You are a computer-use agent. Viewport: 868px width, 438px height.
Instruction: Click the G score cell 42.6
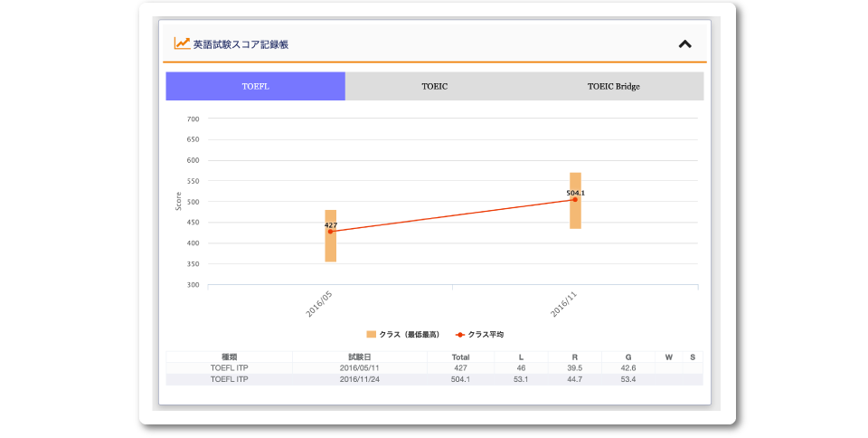coord(628,367)
